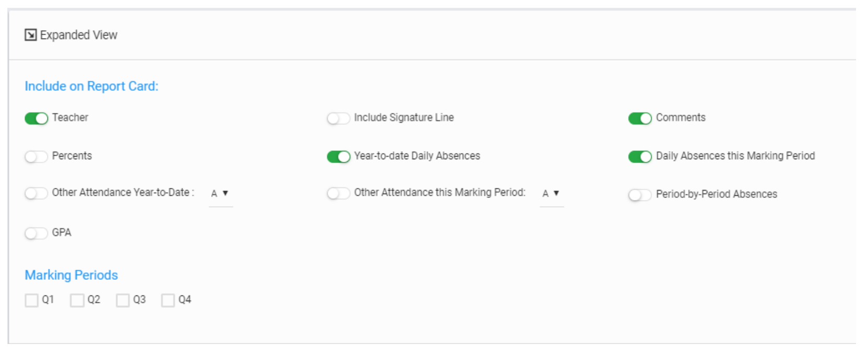The height and width of the screenshot is (356, 868).
Task: Enable Other Attendance Year-to-Date toggle
Action: 36,194
